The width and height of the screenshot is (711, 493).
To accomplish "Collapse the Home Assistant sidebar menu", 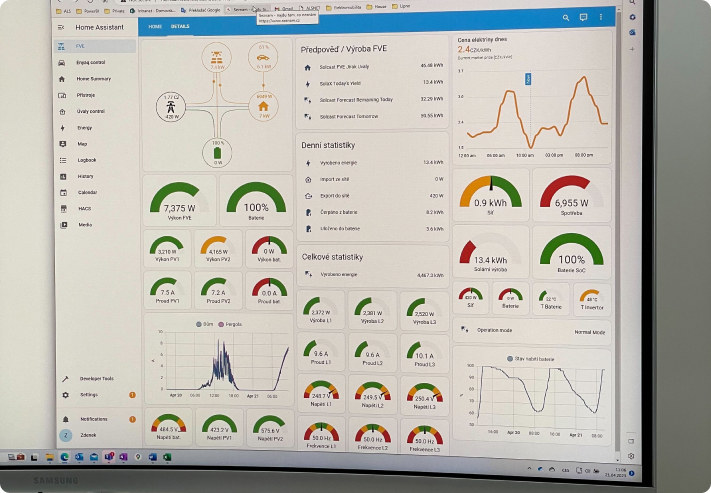I will 62,27.
